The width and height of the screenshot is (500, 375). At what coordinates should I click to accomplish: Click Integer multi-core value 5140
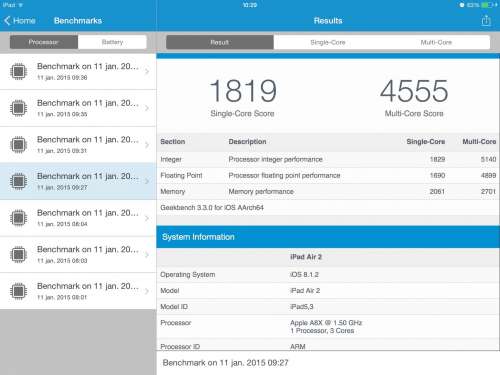click(488, 159)
